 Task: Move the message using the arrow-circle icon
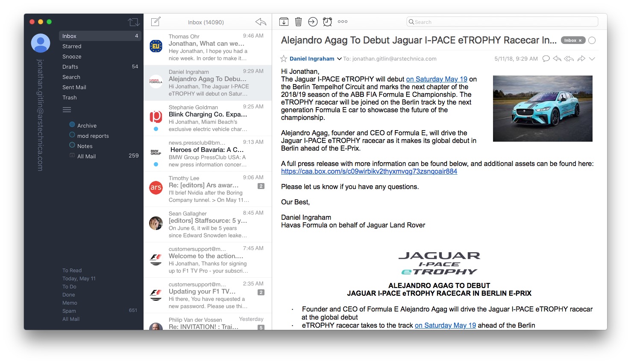313,21
